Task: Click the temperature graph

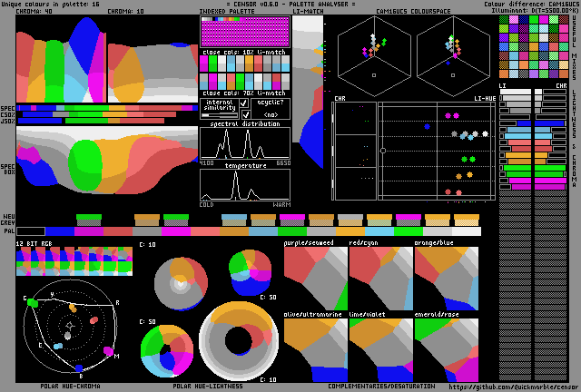Action: tap(245, 185)
